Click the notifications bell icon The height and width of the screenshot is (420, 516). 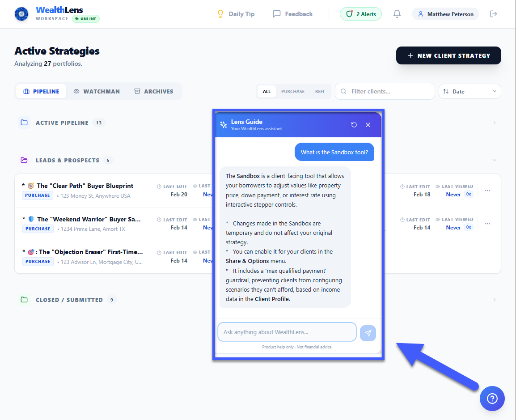397,14
